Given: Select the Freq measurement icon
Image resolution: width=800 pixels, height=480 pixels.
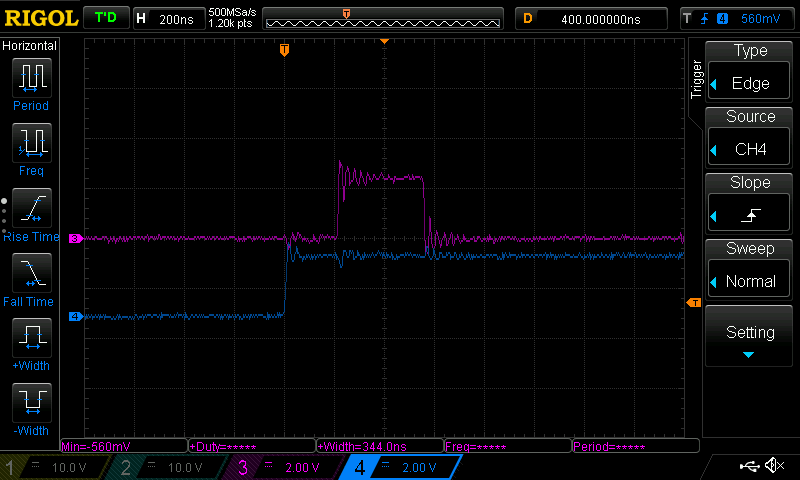Looking at the screenshot, I should coord(32,143).
